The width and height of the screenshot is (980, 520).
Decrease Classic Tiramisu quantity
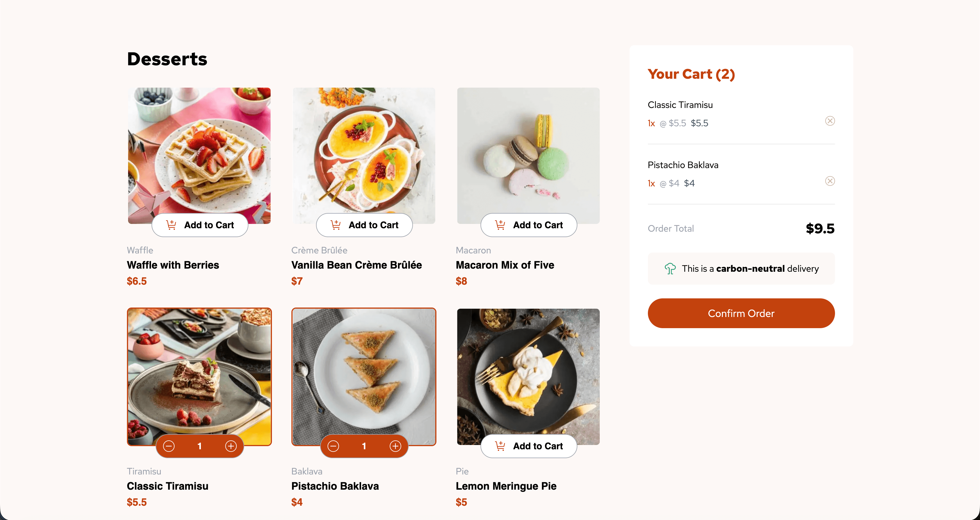pyautogui.click(x=168, y=446)
